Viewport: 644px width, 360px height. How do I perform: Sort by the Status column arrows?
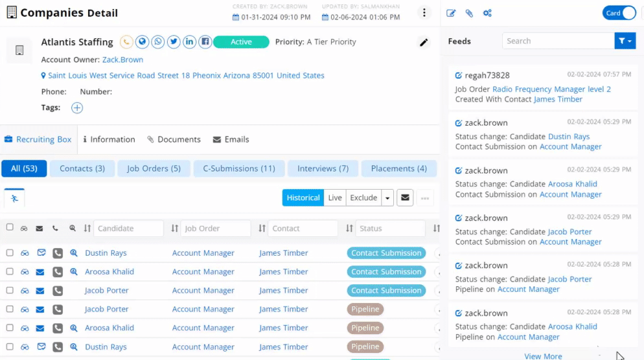click(349, 228)
